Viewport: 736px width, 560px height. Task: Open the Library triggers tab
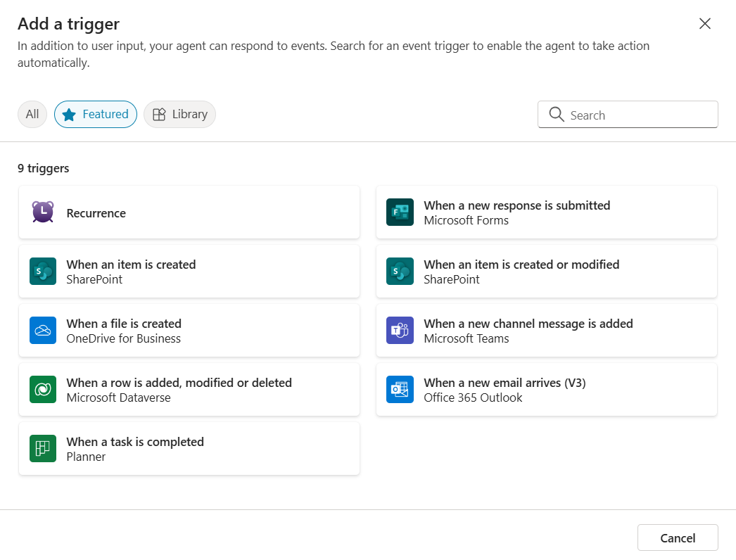[179, 114]
